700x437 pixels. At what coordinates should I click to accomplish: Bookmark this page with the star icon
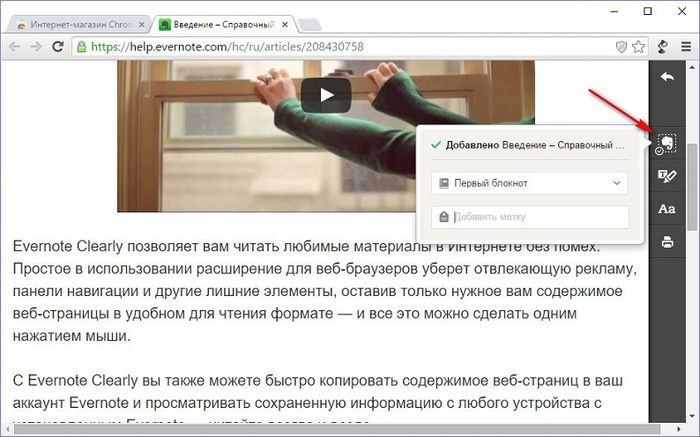[638, 46]
